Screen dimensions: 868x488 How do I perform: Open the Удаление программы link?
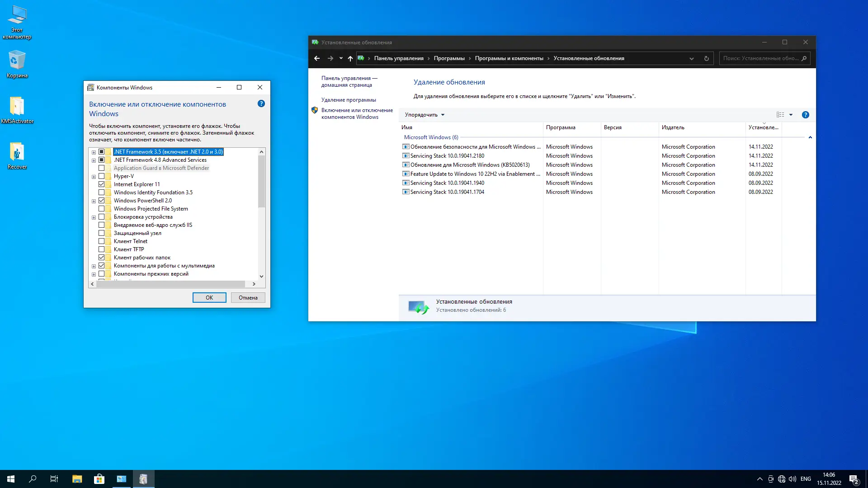[x=349, y=100]
